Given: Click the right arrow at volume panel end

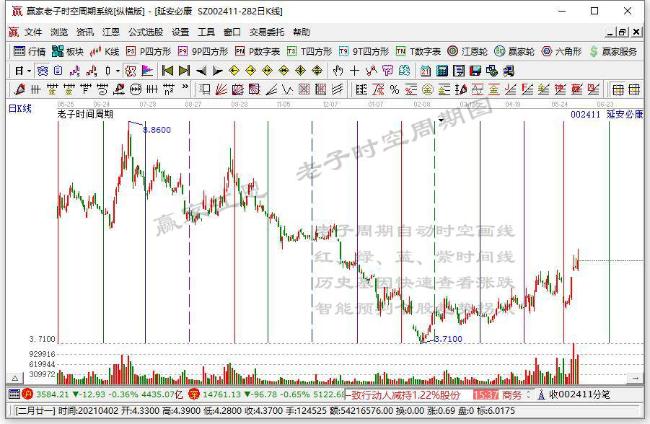Looking at the screenshot, I should (635, 378).
